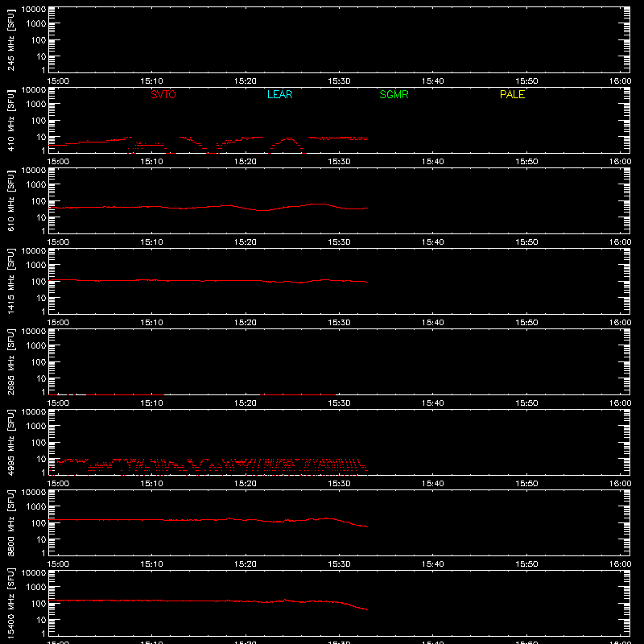This screenshot has width=644, height=644.
Task: Click the 1000 tick label on the 610 MHz axis
Action: [36, 184]
